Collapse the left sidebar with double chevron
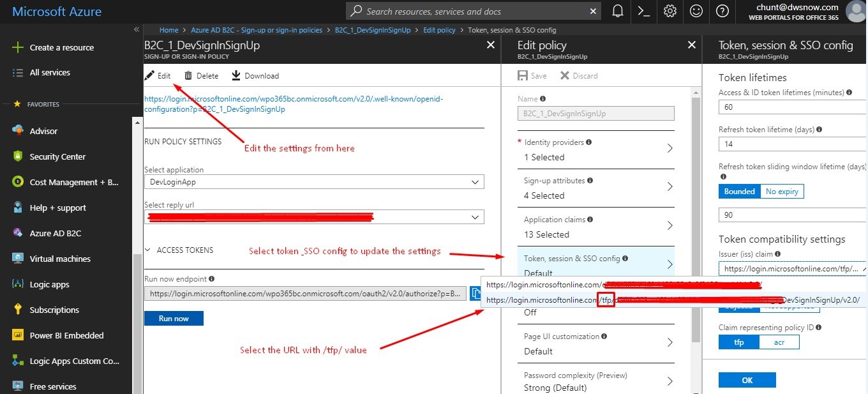 pyautogui.click(x=136, y=30)
